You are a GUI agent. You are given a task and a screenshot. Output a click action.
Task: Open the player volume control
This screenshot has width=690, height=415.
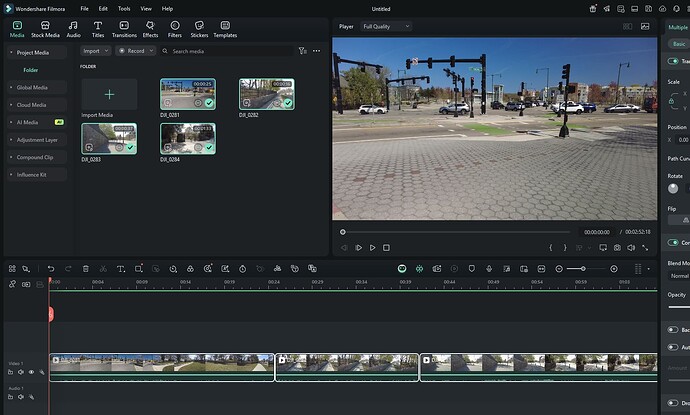pos(631,248)
